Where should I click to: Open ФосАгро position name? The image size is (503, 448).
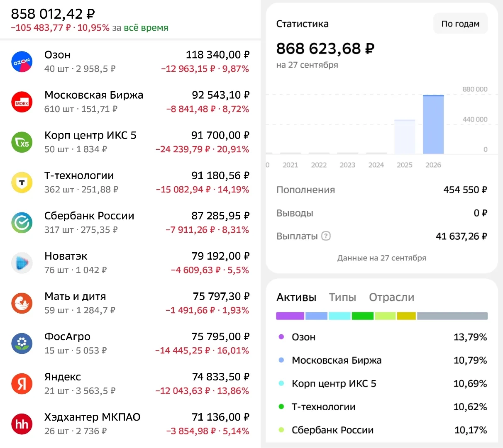[67, 336]
